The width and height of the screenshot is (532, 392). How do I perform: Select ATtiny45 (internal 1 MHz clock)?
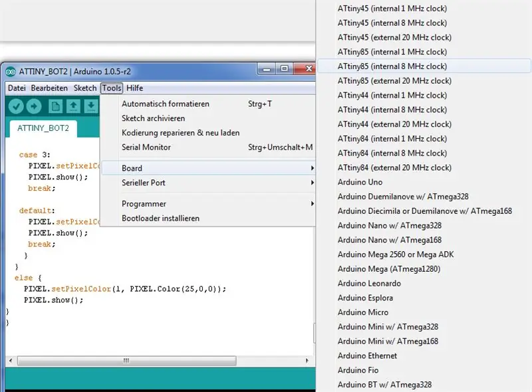pos(424,9)
